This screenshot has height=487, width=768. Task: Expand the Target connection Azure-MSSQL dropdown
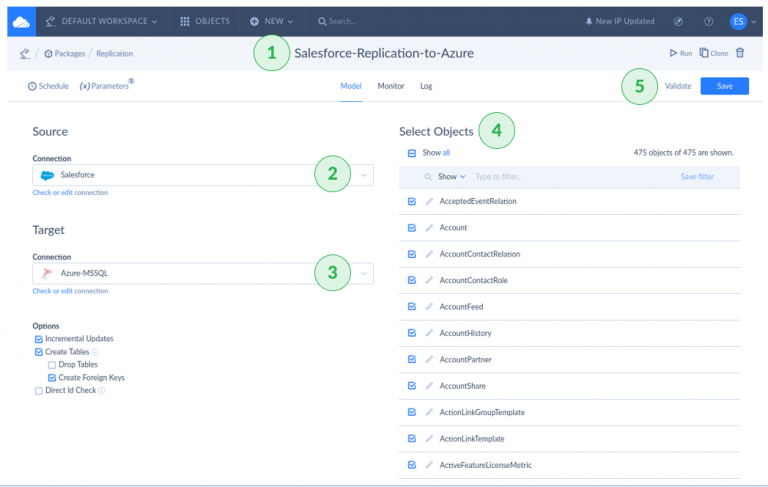364,272
